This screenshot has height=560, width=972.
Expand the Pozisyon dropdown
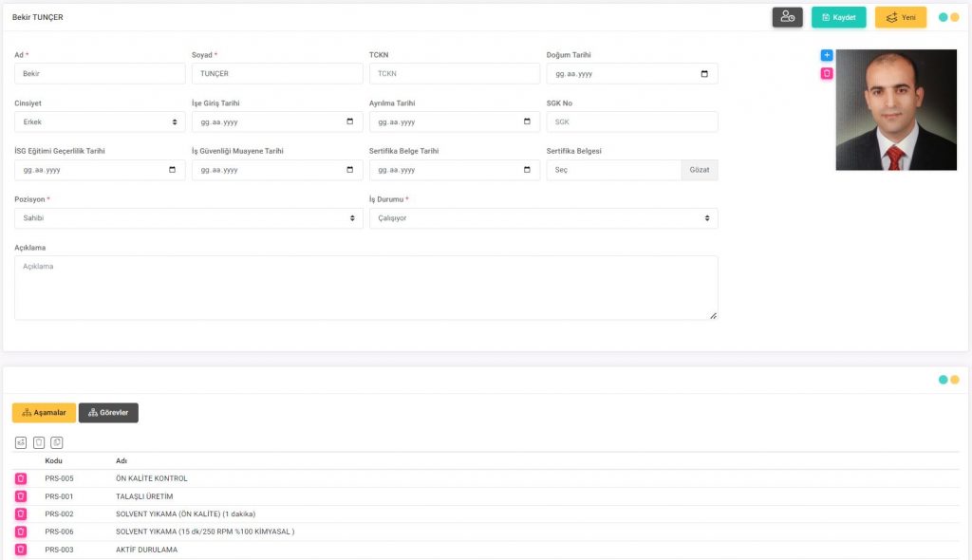pyautogui.click(x=188, y=218)
